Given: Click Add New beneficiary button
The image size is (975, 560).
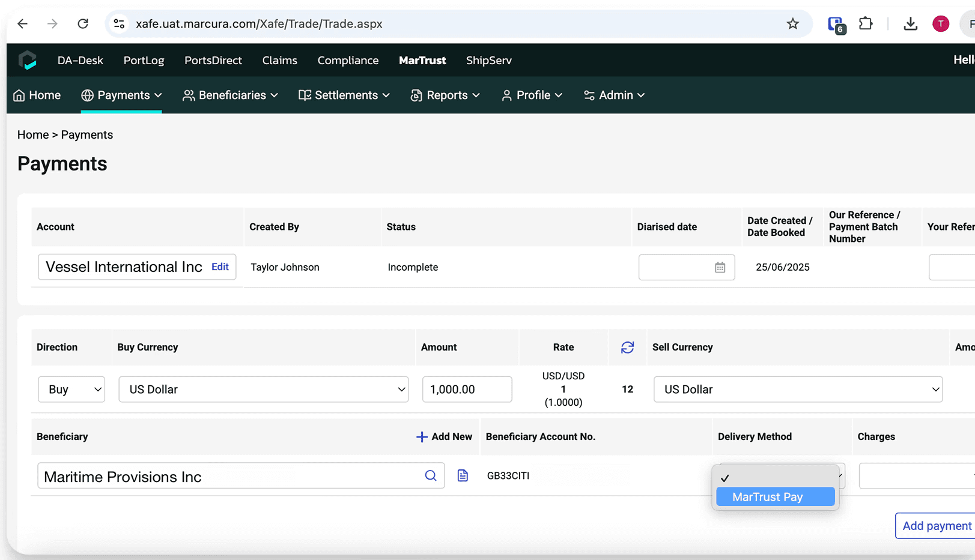Looking at the screenshot, I should 445,437.
